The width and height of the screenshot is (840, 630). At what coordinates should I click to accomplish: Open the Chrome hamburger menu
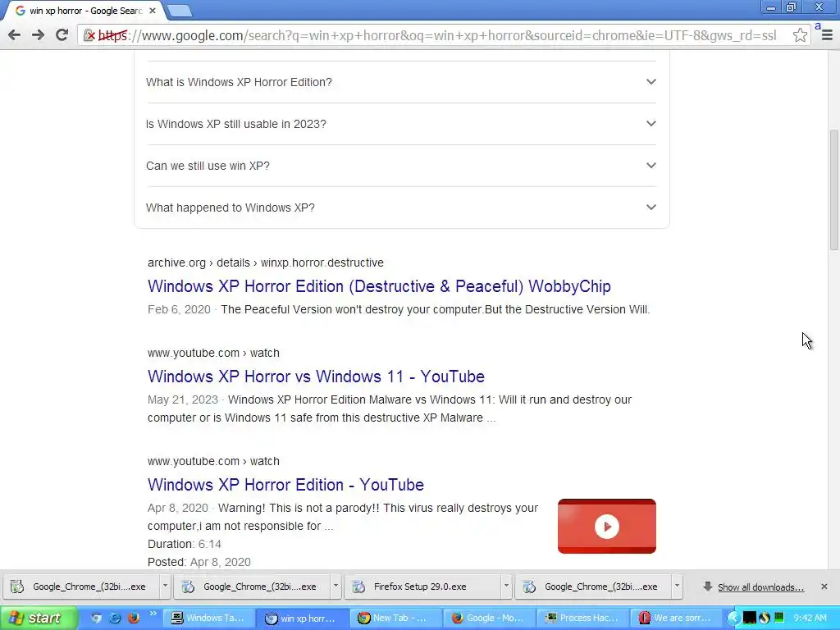[x=827, y=35]
